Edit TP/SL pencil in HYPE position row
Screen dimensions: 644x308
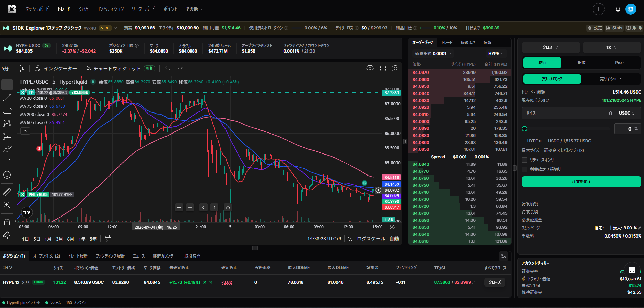click(x=474, y=282)
